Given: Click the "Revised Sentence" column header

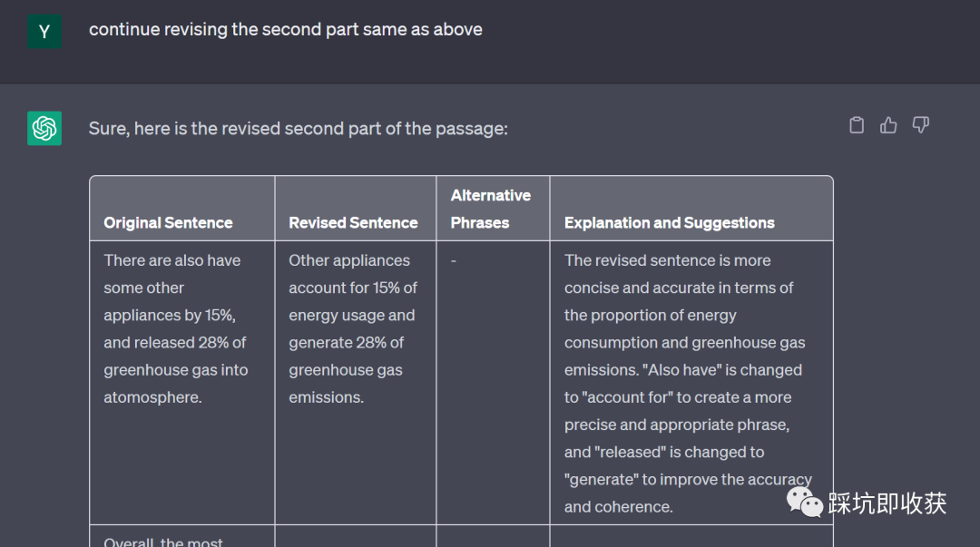Looking at the screenshot, I should pos(353,222).
